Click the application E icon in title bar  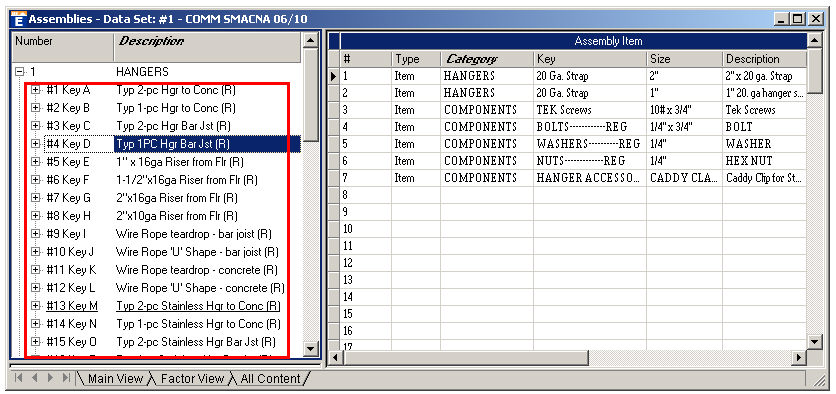[x=19, y=19]
